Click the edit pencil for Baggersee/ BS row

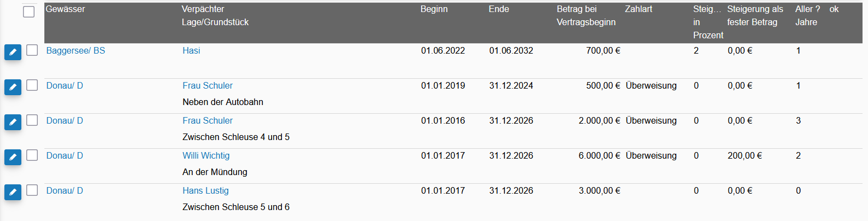click(13, 52)
